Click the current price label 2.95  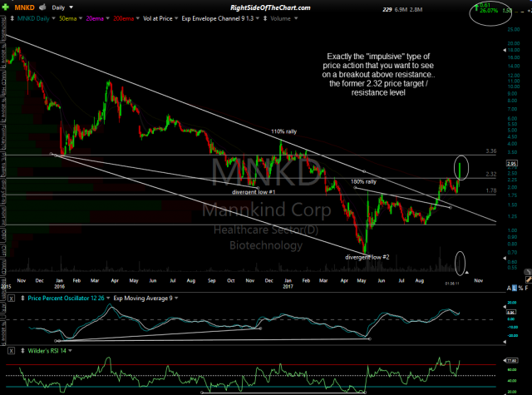pos(512,164)
